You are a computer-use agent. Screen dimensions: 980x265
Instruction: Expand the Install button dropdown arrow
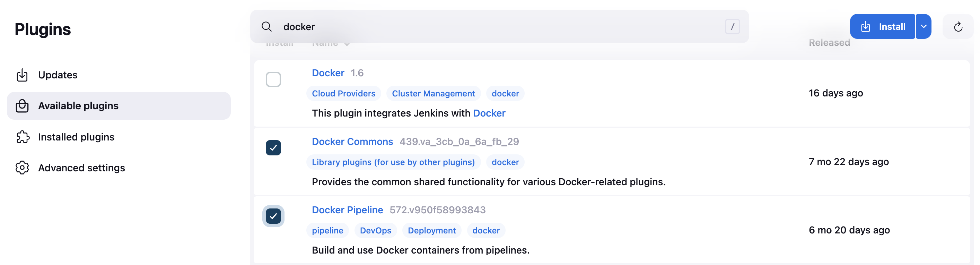point(923,27)
